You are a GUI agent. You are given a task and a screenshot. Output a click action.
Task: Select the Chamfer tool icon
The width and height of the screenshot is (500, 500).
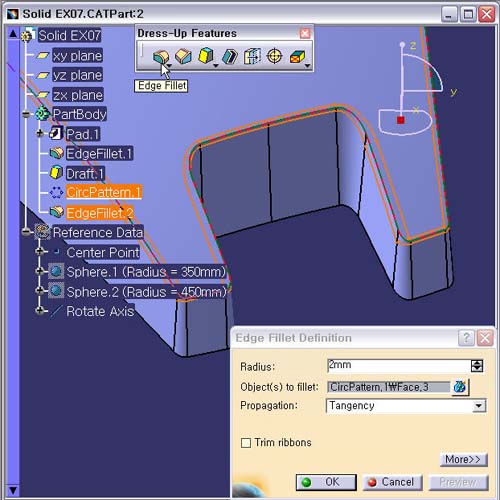[183, 56]
